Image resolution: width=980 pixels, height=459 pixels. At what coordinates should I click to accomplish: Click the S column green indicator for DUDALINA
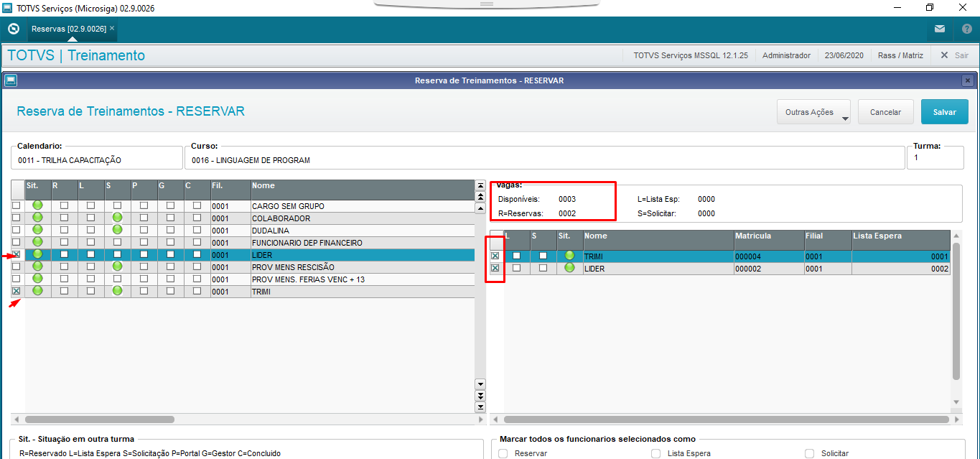point(118,230)
